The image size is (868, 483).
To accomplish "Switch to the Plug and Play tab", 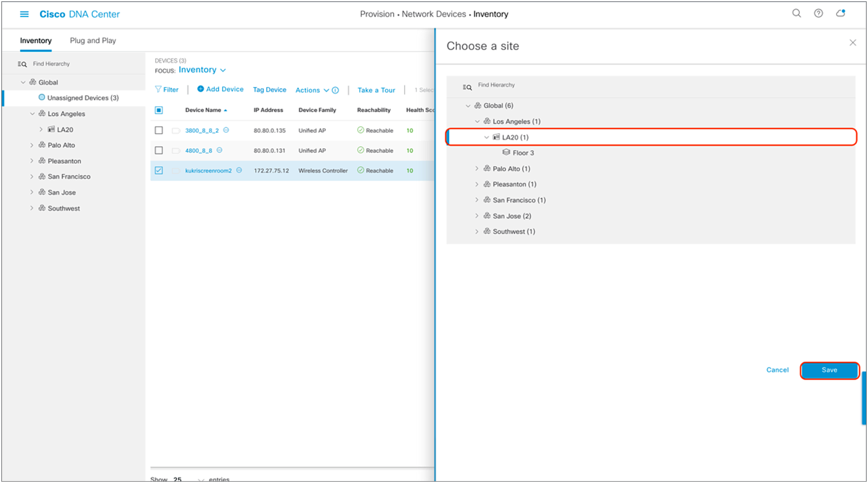I will pos(91,41).
